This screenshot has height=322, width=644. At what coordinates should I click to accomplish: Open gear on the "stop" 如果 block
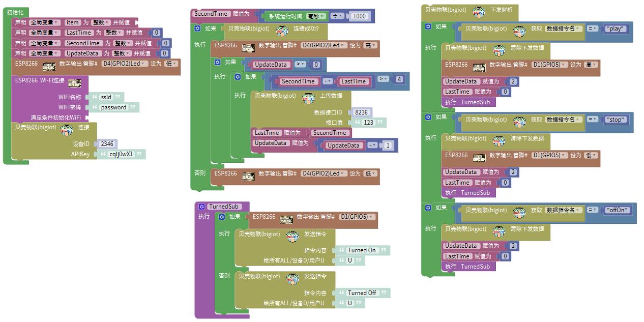pyautogui.click(x=428, y=117)
